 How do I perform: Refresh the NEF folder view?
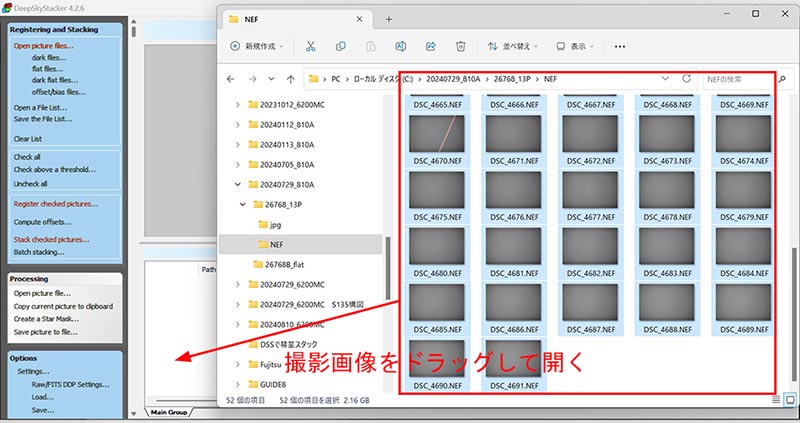coord(686,78)
